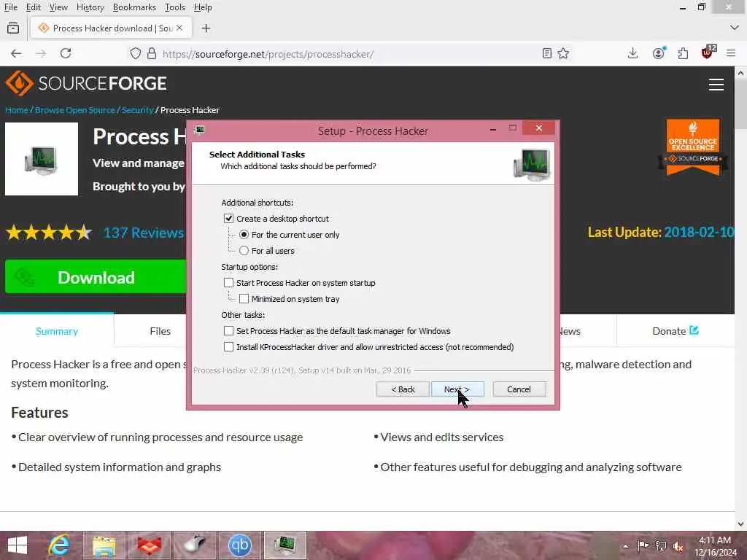Open the History menu
Image resolution: width=747 pixels, height=560 pixels.
point(90,7)
